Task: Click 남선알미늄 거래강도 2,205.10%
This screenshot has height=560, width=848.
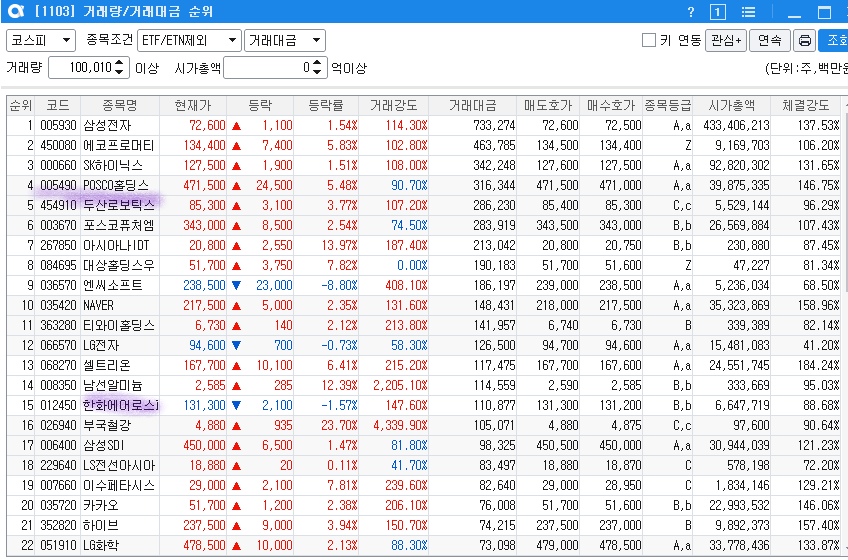Action: [400, 386]
